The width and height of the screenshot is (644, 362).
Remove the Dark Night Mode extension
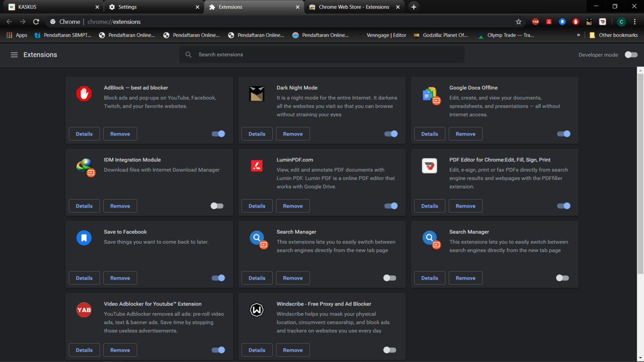(x=293, y=134)
